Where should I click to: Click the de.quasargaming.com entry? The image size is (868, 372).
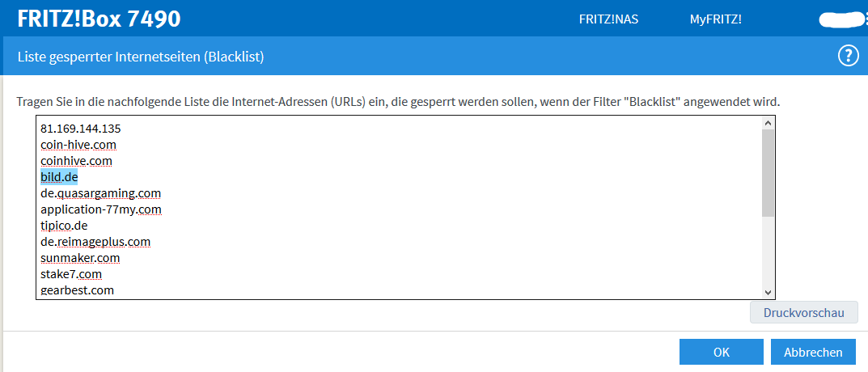point(100,193)
